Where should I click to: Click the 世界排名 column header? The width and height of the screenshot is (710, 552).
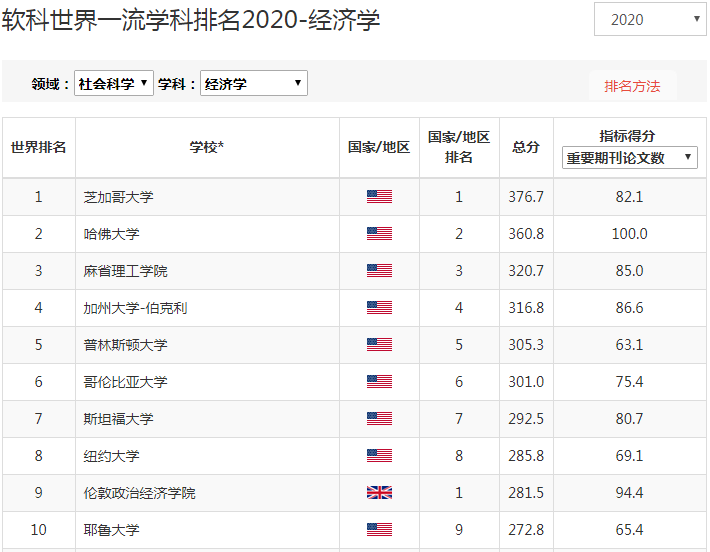tap(38, 147)
